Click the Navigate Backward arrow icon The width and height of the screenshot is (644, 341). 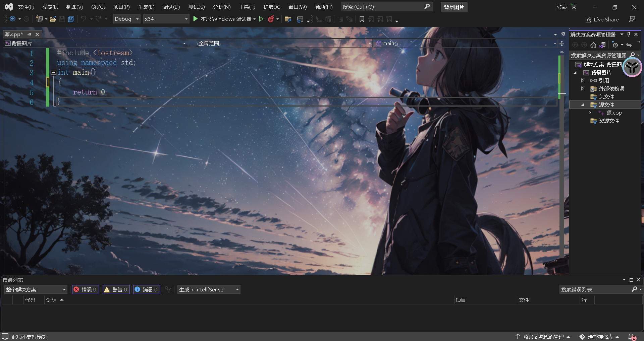click(x=12, y=19)
